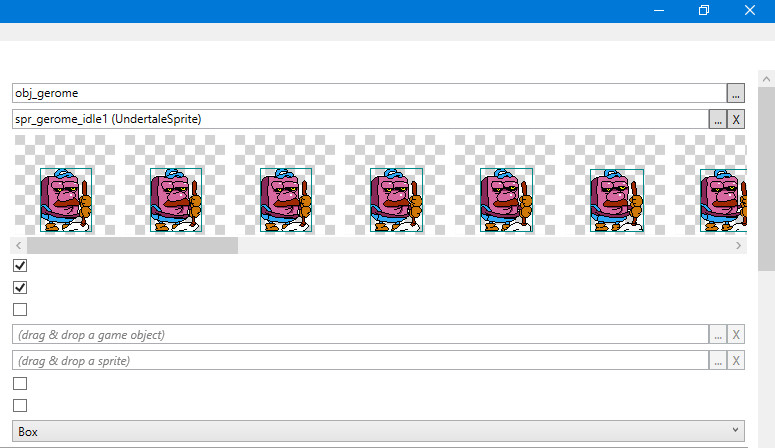Viewport: 775px width, 448px height.
Task: Tick the checkbox just below the sprite field
Action: tap(20, 384)
